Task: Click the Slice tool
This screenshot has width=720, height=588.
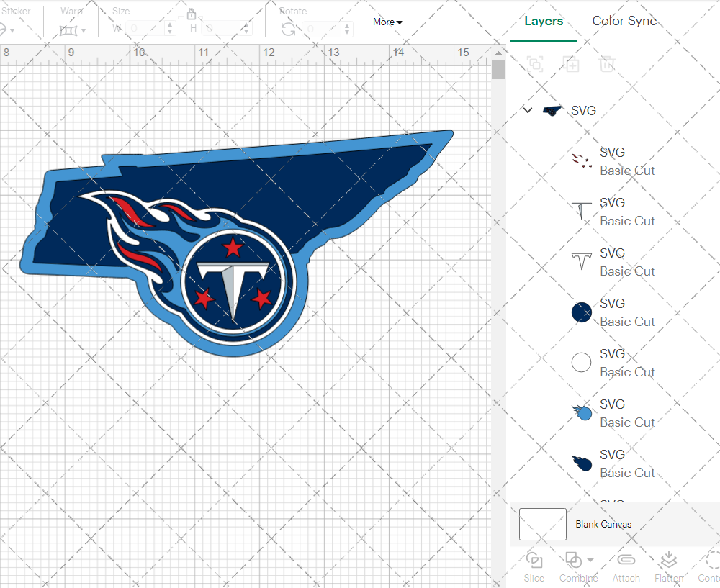Action: 534,567
